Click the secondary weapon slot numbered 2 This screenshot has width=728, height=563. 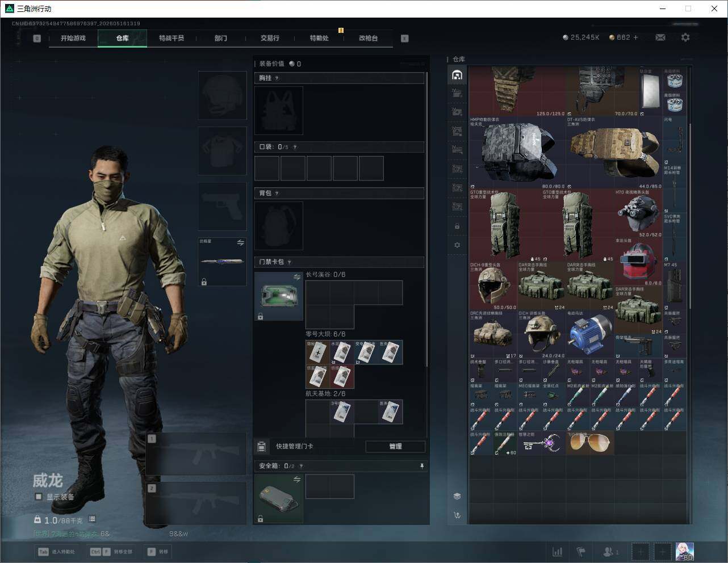tap(196, 503)
